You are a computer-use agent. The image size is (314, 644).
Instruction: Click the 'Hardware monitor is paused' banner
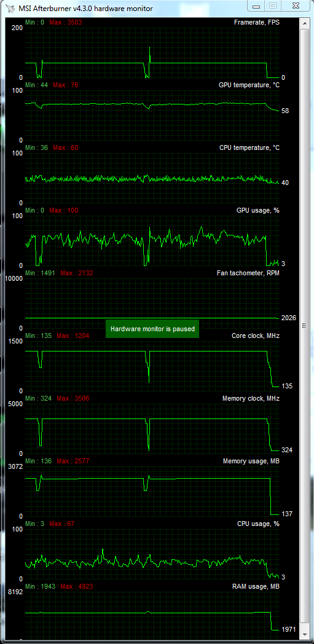(152, 329)
